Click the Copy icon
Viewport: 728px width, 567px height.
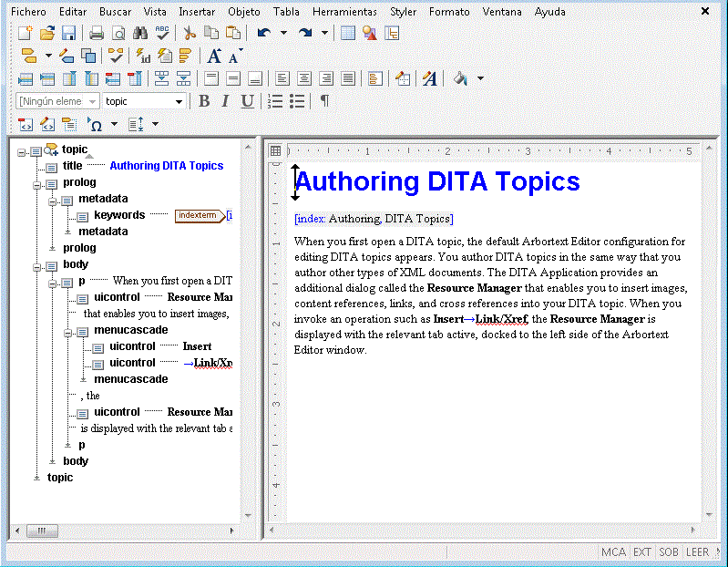pos(211,34)
